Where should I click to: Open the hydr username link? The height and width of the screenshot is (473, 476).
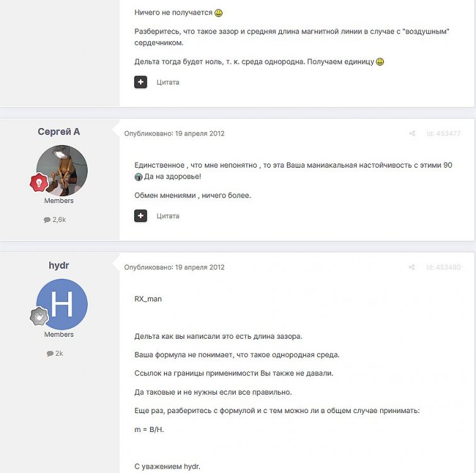coord(59,266)
